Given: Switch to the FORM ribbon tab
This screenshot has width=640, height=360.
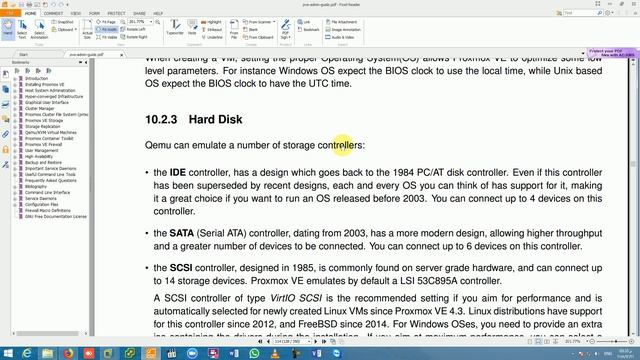Looking at the screenshot, I should [x=94, y=13].
